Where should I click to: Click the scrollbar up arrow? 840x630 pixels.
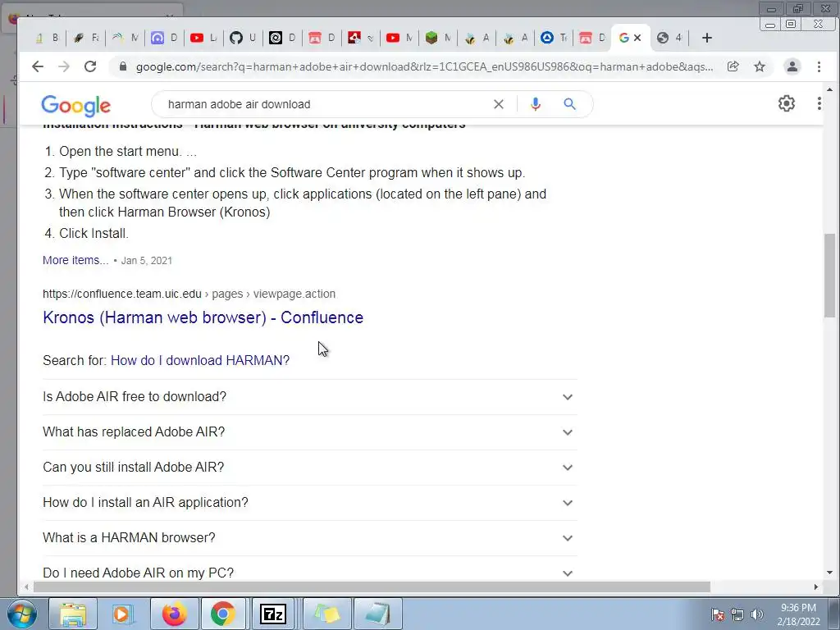829,89
